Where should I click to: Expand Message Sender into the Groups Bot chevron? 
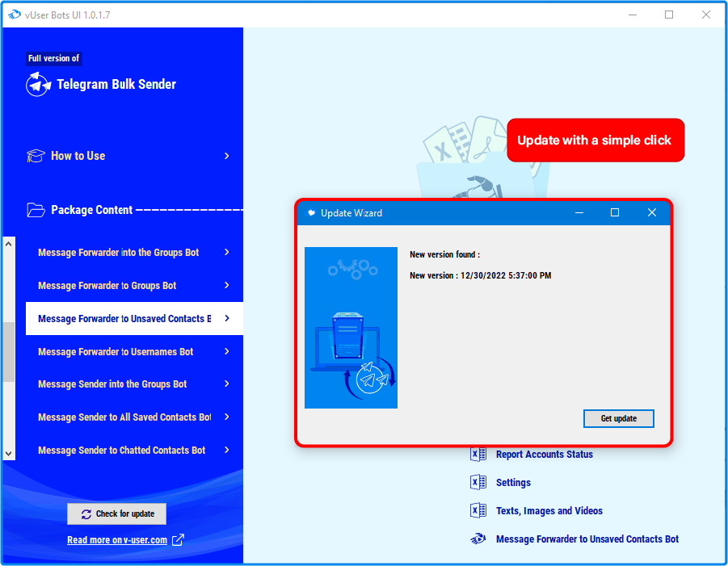pyautogui.click(x=226, y=384)
